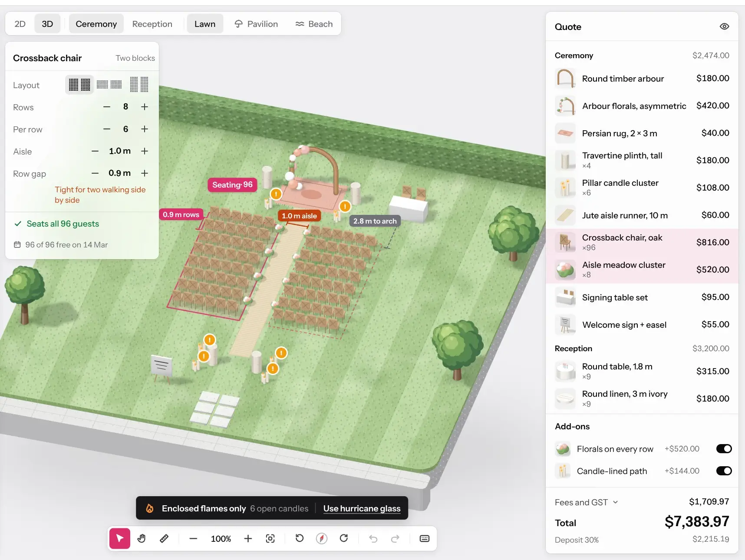
Task: Click the Seating 96 label in scene
Action: [232, 185]
